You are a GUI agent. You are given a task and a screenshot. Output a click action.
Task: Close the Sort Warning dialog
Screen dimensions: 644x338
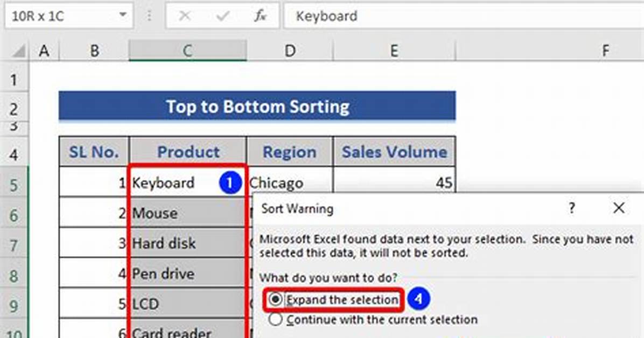[619, 208]
